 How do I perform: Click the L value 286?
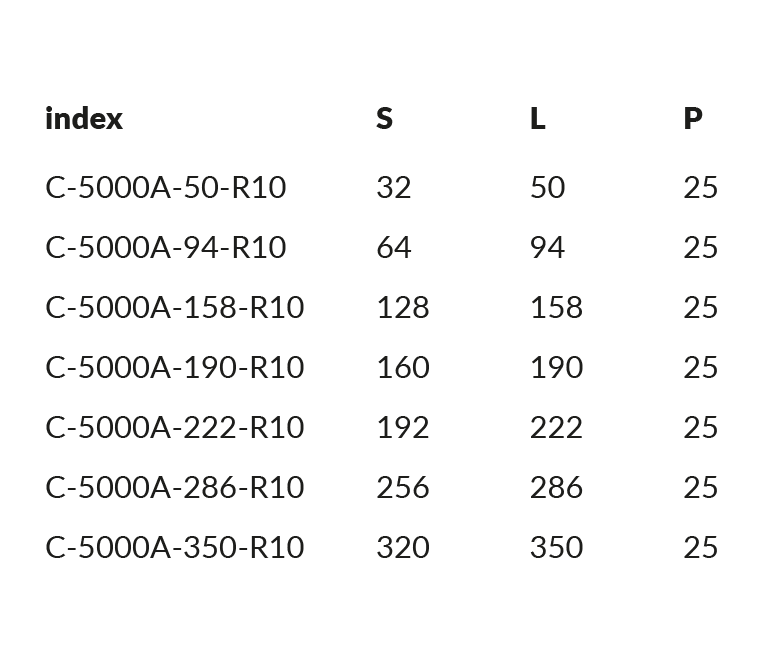point(556,487)
